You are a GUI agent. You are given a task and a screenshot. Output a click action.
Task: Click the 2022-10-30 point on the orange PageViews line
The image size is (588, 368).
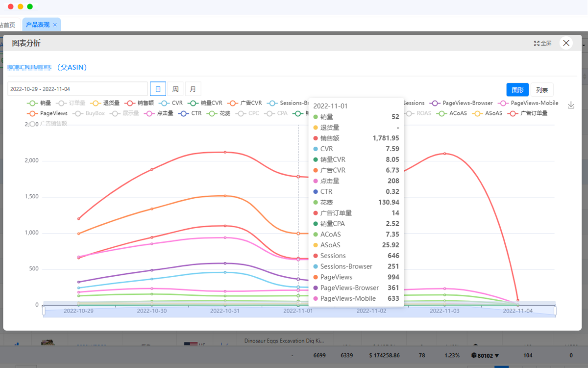(x=152, y=209)
